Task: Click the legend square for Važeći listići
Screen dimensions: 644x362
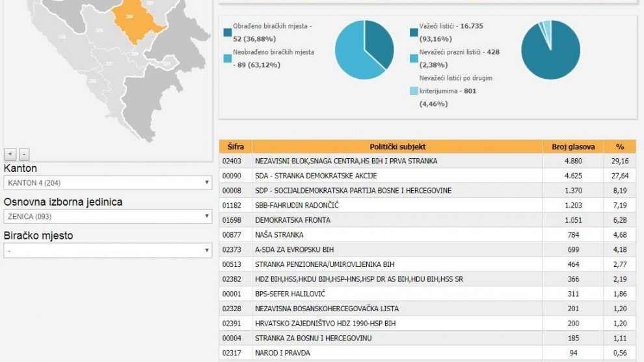Action: tap(414, 32)
